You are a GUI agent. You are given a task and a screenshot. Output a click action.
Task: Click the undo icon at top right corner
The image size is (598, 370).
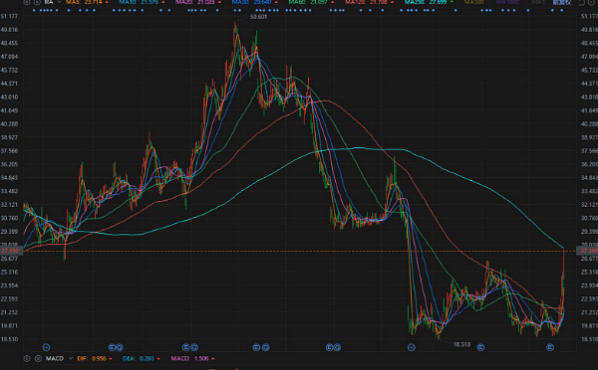(x=581, y=3)
